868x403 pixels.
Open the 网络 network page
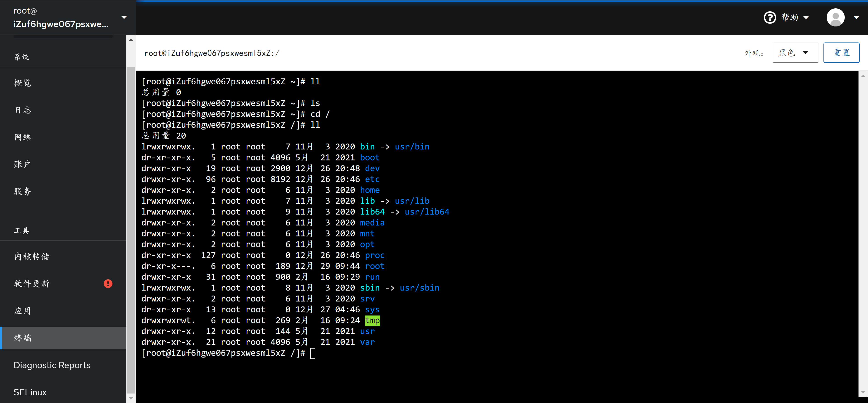[23, 137]
